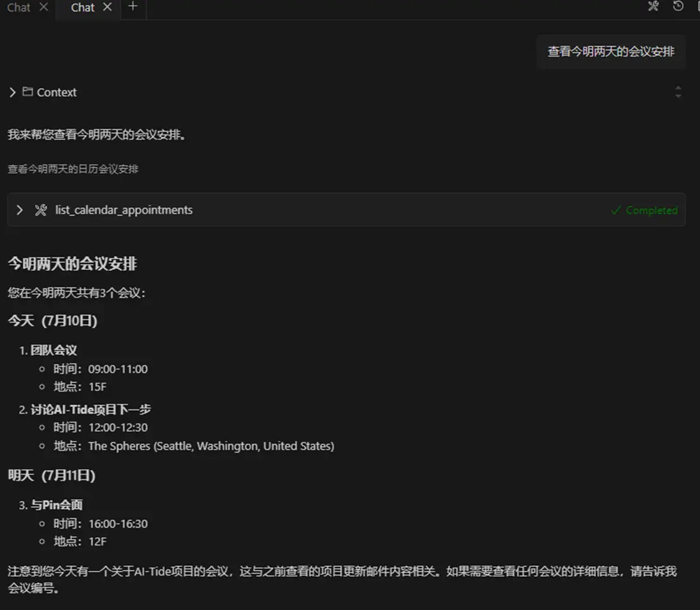Click the gray note 查看今明两天的日历会议安排
Screen dimensions: 700x610
click(x=73, y=169)
